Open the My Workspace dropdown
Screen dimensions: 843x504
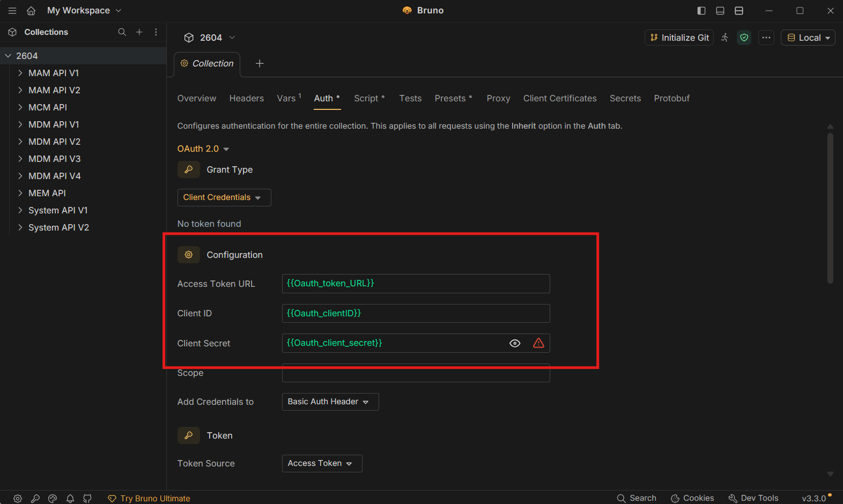tap(84, 11)
